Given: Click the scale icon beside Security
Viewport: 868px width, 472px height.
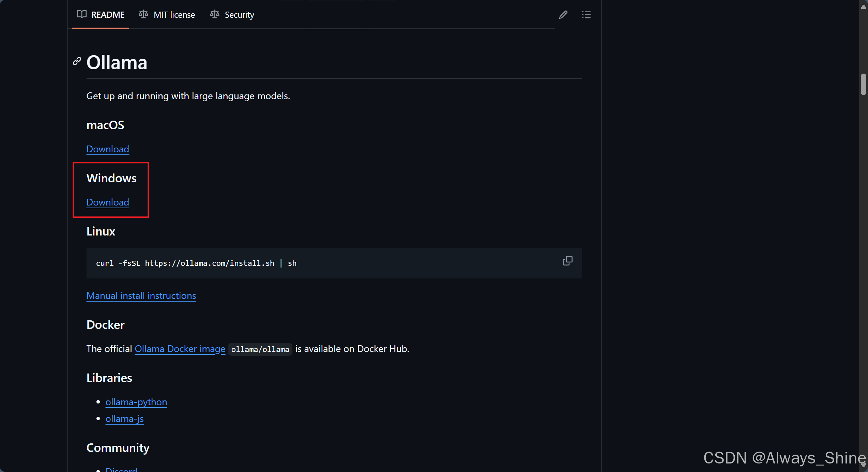Looking at the screenshot, I should [214, 14].
